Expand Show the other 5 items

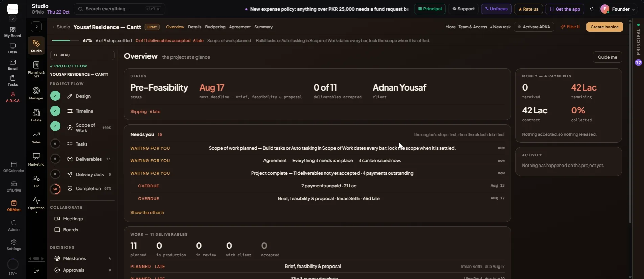pos(147,213)
